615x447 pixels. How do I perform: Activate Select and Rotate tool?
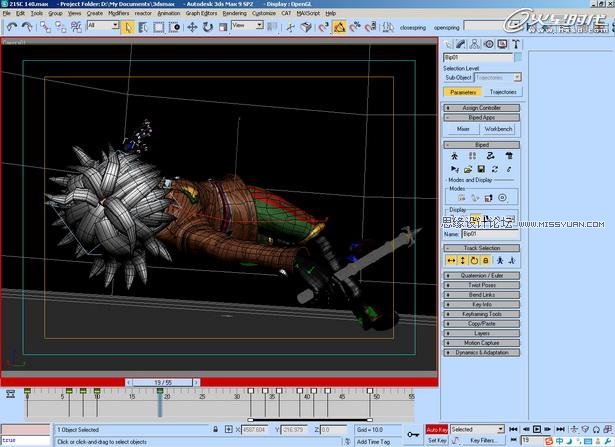pyautogui.click(x=207, y=27)
